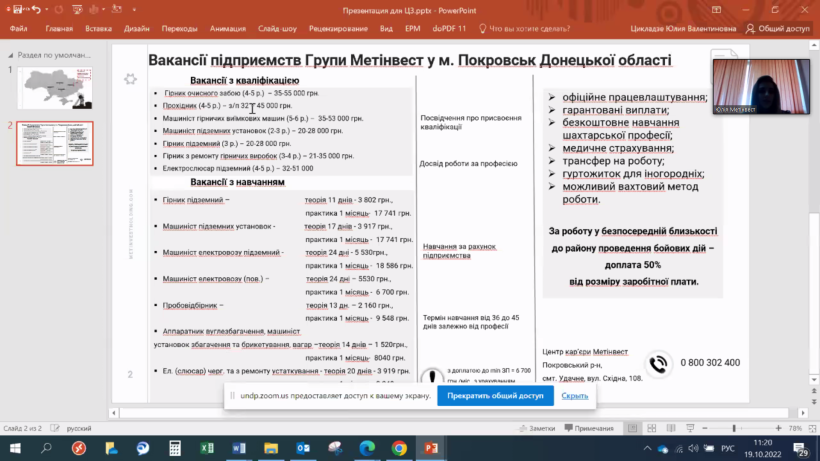Collapse the 'Раздел по умолчанию' section

[10, 55]
